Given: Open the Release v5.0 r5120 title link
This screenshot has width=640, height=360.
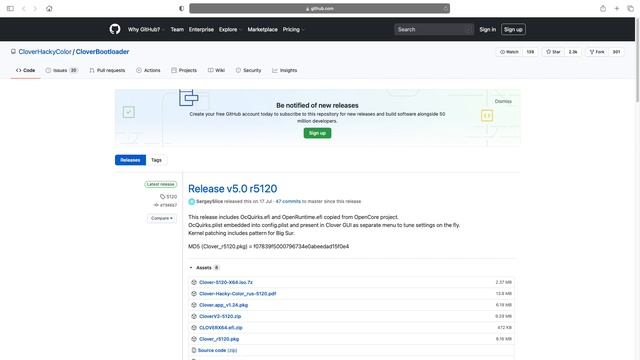Looking at the screenshot, I should pos(233,189).
